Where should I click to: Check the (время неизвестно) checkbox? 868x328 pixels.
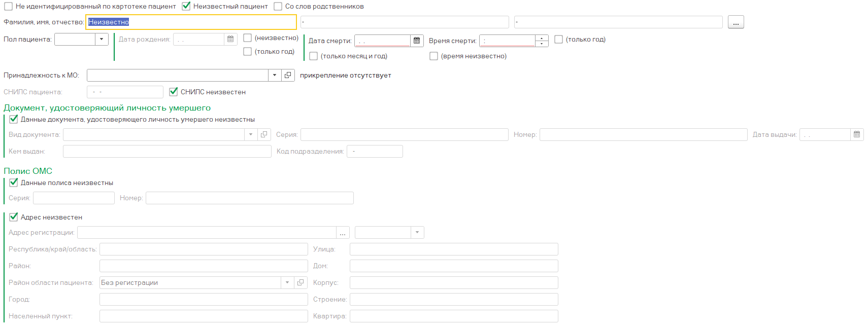[433, 56]
